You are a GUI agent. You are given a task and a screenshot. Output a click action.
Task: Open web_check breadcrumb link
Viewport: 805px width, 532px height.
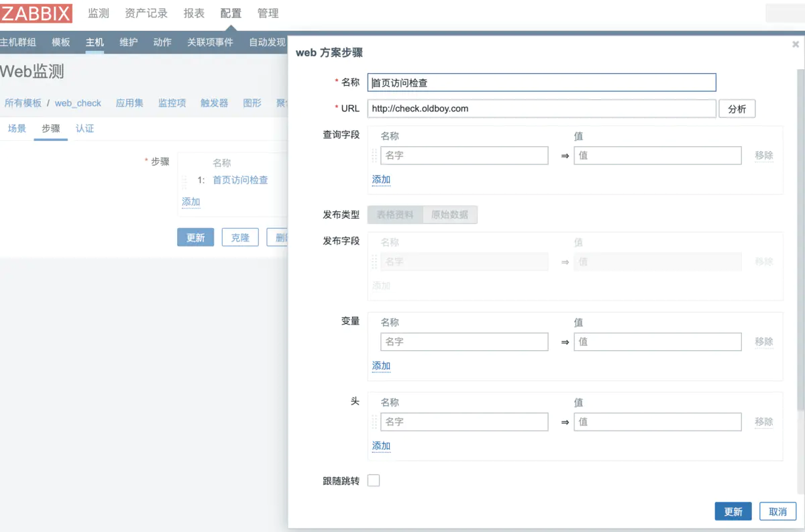point(78,103)
